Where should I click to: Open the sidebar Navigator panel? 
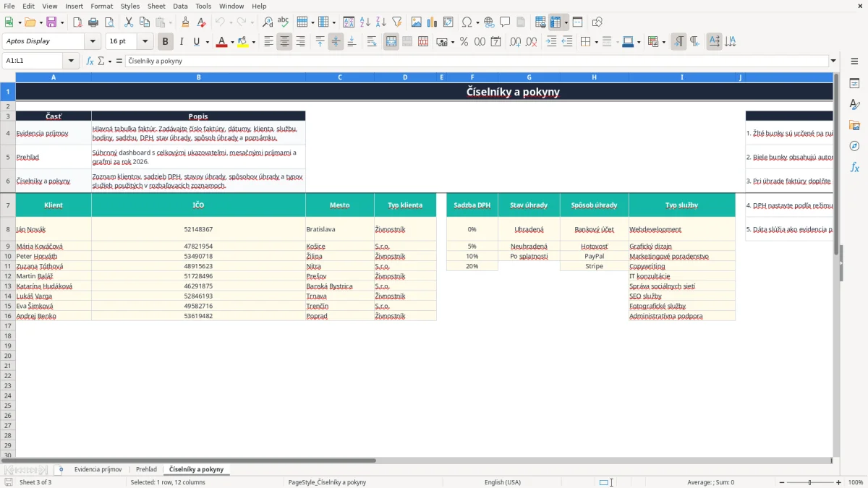point(854,146)
